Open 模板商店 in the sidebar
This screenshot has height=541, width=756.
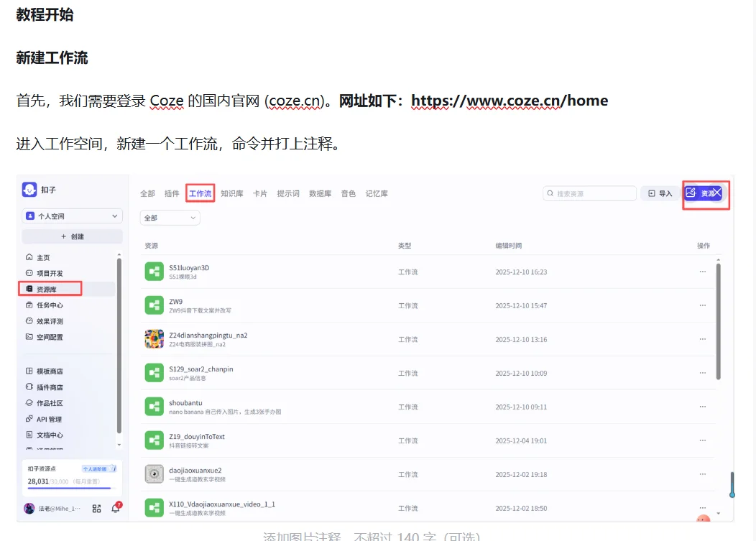(x=45, y=371)
